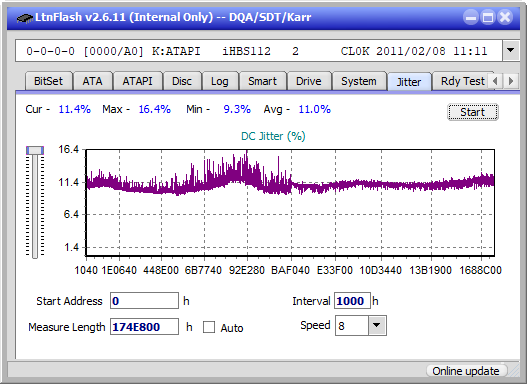The height and width of the screenshot is (384, 527).
Task: Click the Measure Length field
Action: [144, 327]
